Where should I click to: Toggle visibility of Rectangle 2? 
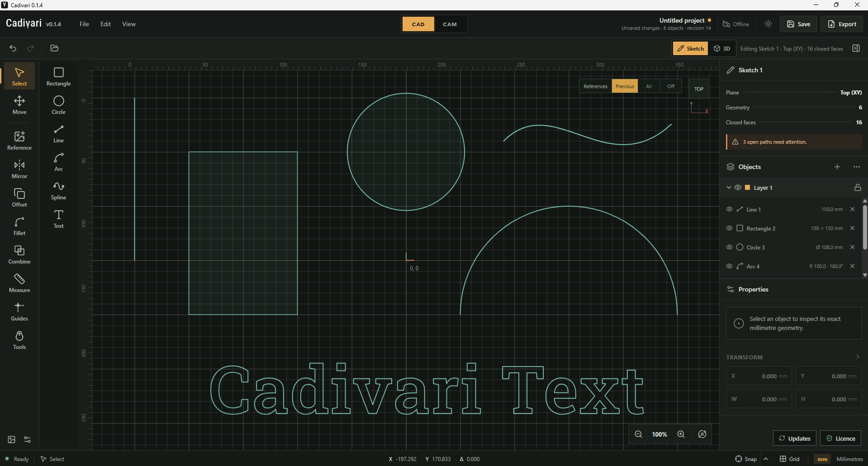[x=729, y=228]
